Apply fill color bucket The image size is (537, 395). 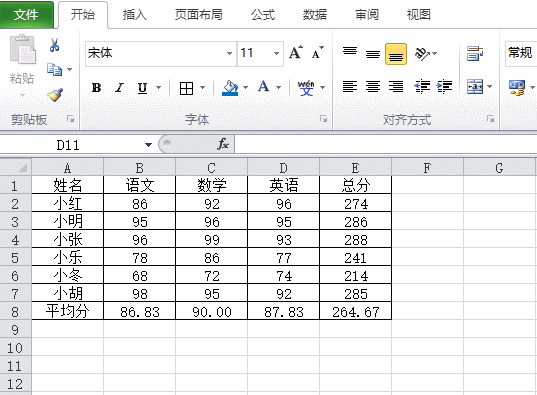[x=230, y=88]
